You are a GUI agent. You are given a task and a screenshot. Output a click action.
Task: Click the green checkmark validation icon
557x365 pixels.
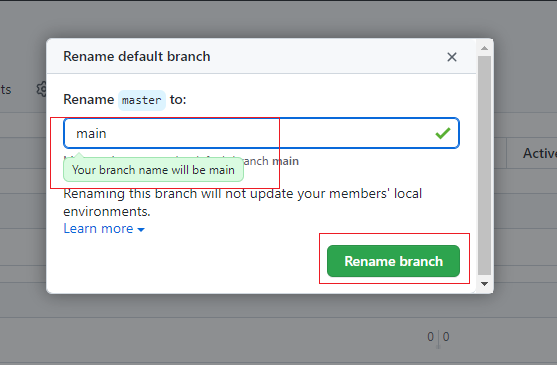point(443,133)
